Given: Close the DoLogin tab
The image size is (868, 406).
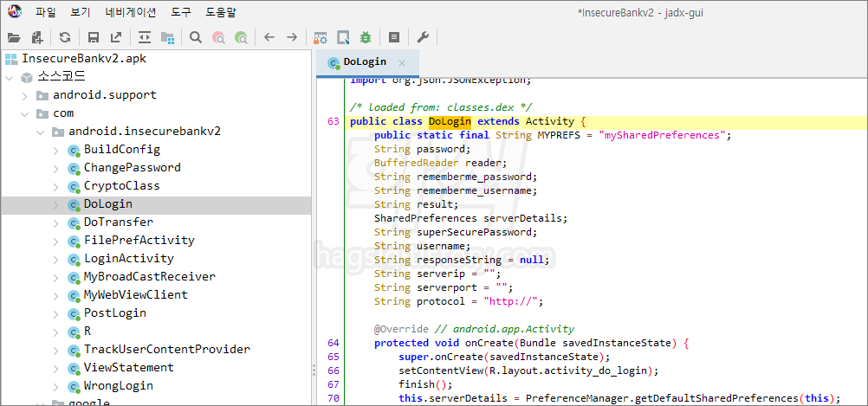Looking at the screenshot, I should [402, 62].
